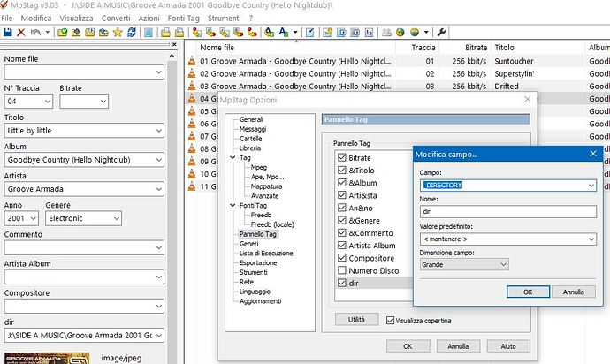This screenshot has height=364, width=610.
Task: Click the Nome input field containing dir
Action: click(x=507, y=211)
